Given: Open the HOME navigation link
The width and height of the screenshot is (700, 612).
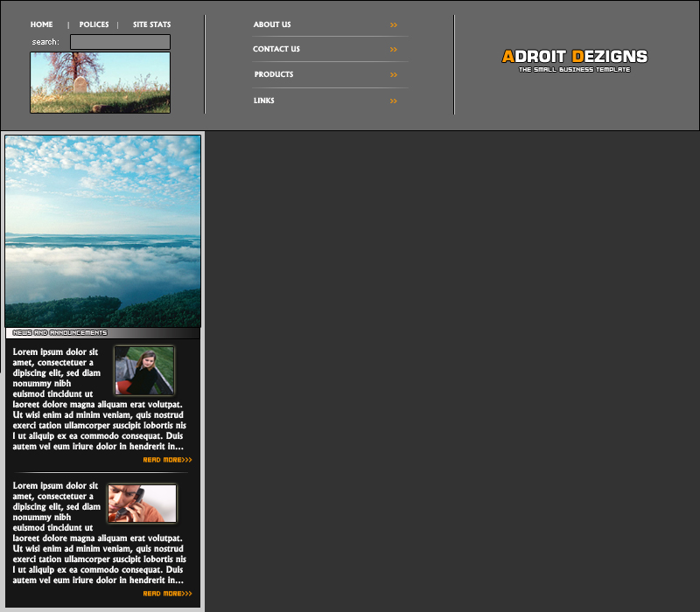Looking at the screenshot, I should point(41,24).
